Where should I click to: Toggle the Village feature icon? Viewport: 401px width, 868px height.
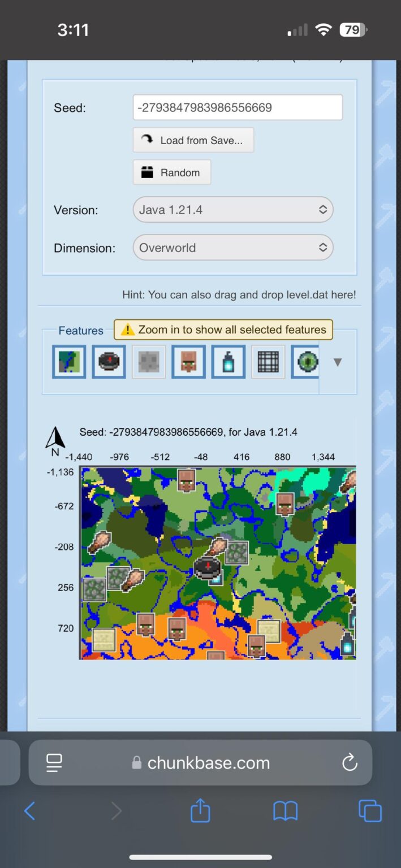coord(188,362)
